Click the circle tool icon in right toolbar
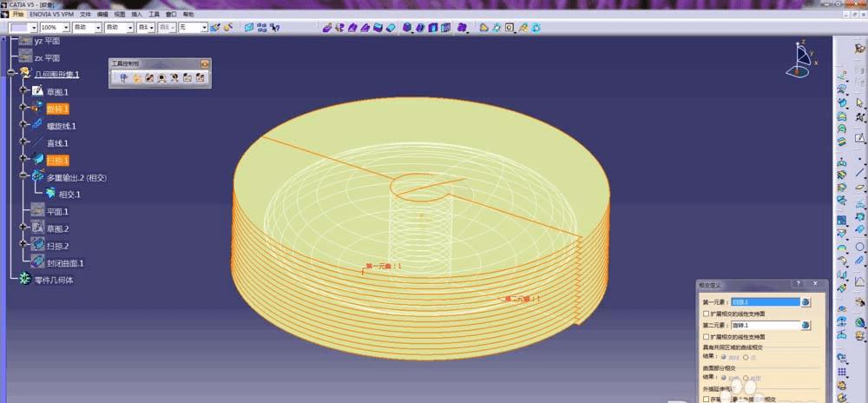 (859, 247)
